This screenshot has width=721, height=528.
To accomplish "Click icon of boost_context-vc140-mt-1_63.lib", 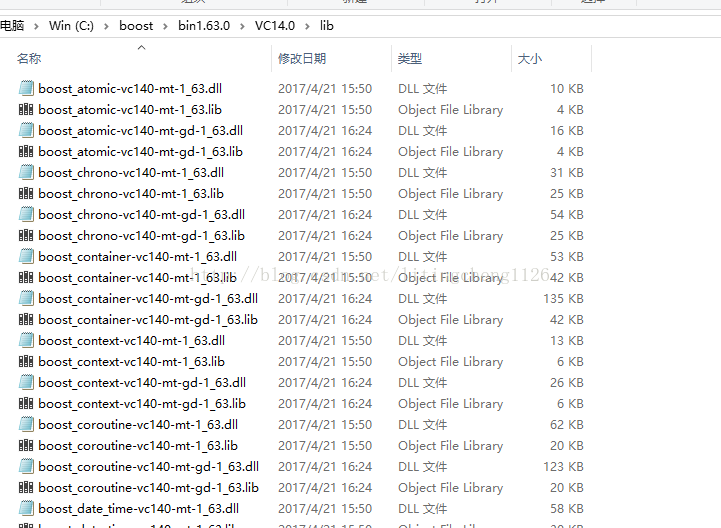I will pos(26,362).
